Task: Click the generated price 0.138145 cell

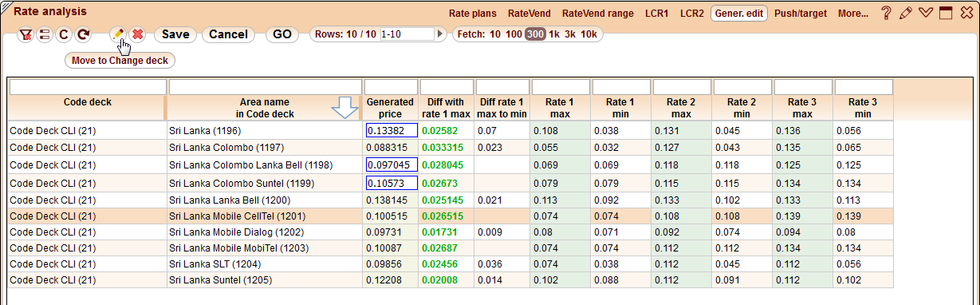Action: (x=390, y=200)
